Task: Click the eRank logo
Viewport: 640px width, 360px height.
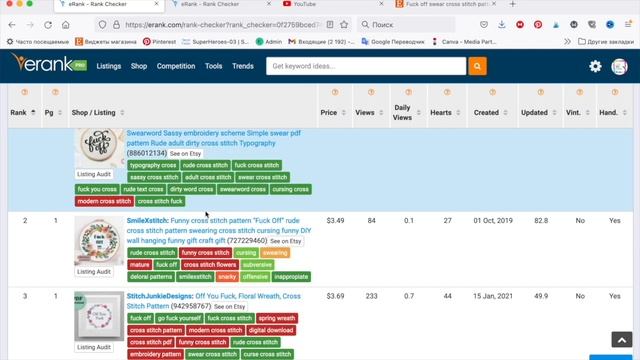Action: (x=49, y=63)
